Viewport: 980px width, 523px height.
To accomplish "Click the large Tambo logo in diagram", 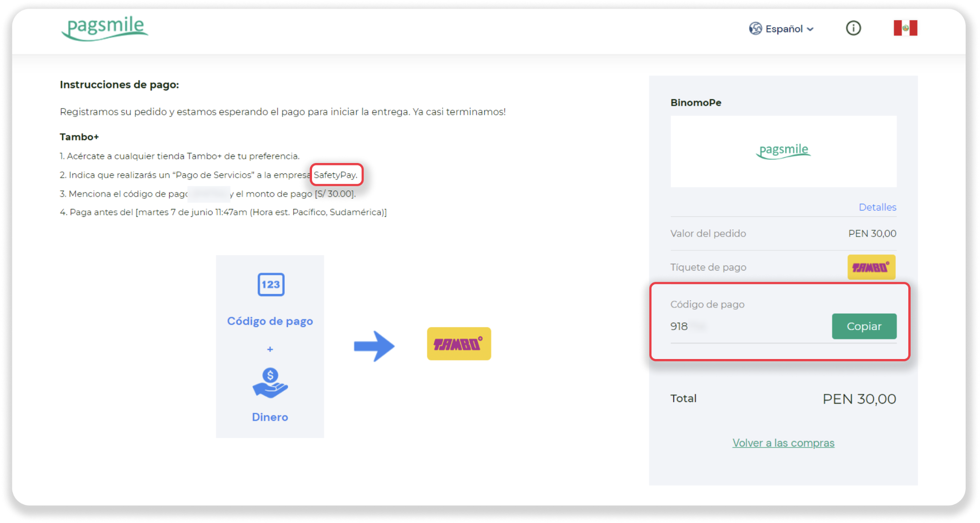I will coord(458,344).
